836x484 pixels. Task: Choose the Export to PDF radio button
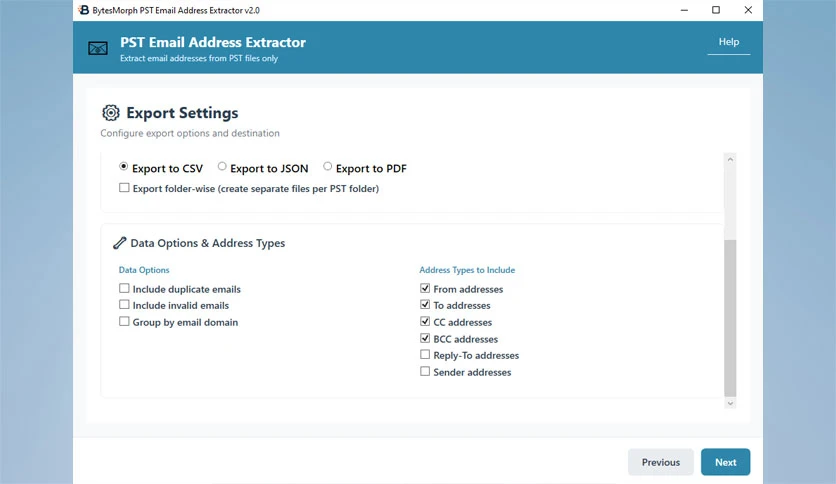[327, 167]
